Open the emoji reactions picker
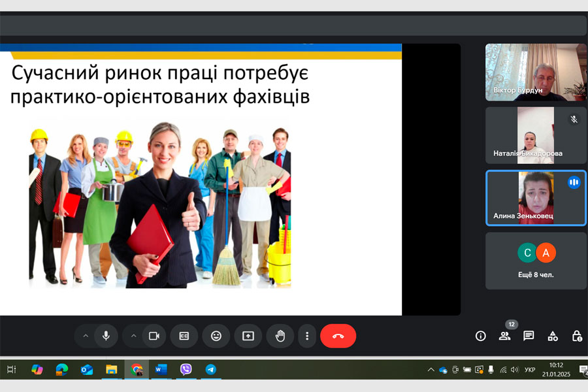The width and height of the screenshot is (588, 392). click(x=216, y=336)
